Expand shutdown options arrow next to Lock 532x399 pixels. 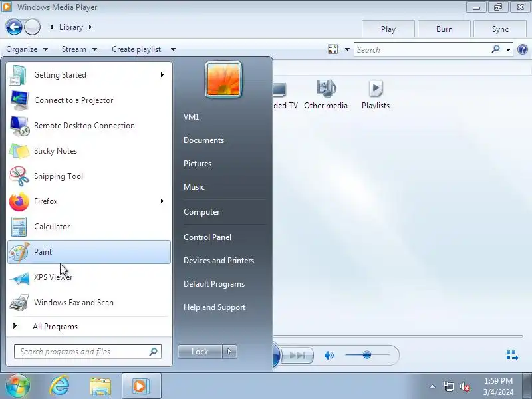pyautogui.click(x=229, y=352)
